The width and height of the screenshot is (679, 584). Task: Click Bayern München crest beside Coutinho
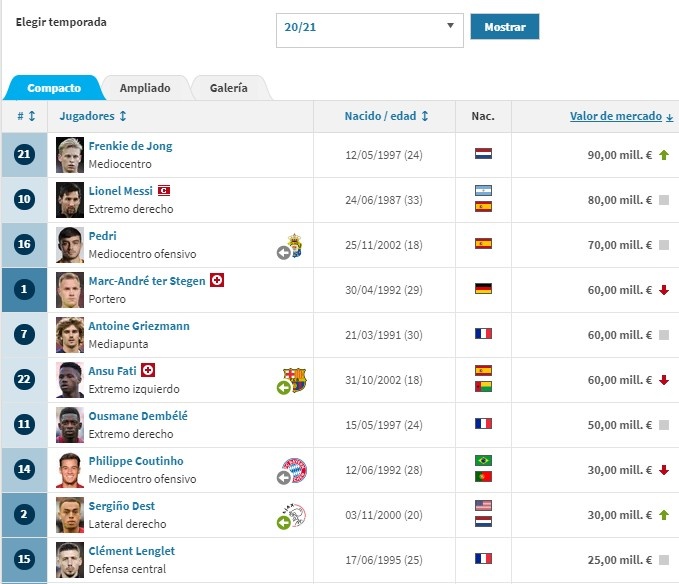point(297,470)
